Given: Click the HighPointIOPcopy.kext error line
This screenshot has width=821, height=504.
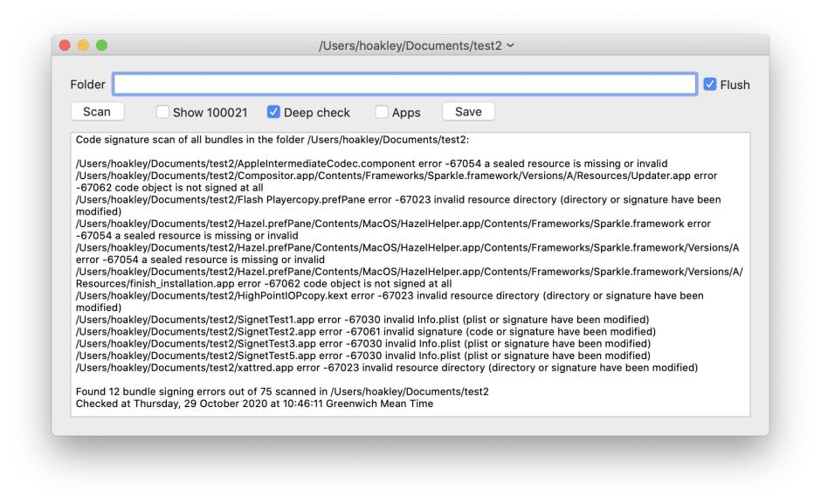Looking at the screenshot, I should tap(389, 296).
